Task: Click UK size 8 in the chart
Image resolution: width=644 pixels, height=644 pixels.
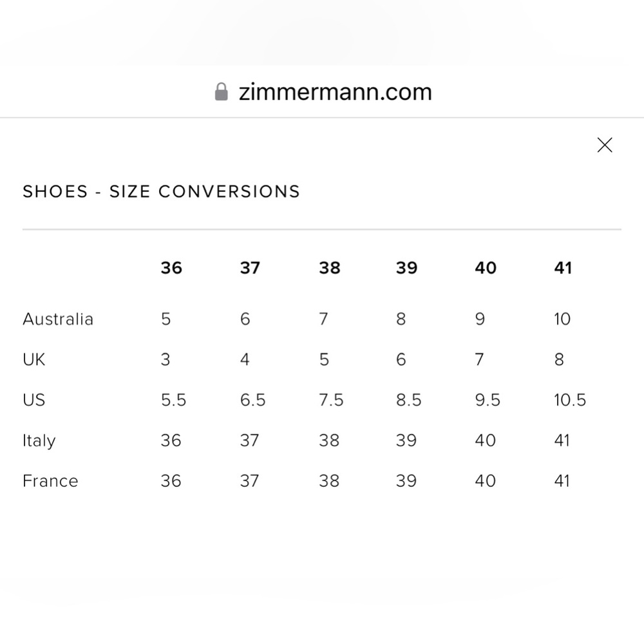Action: pyautogui.click(x=559, y=359)
